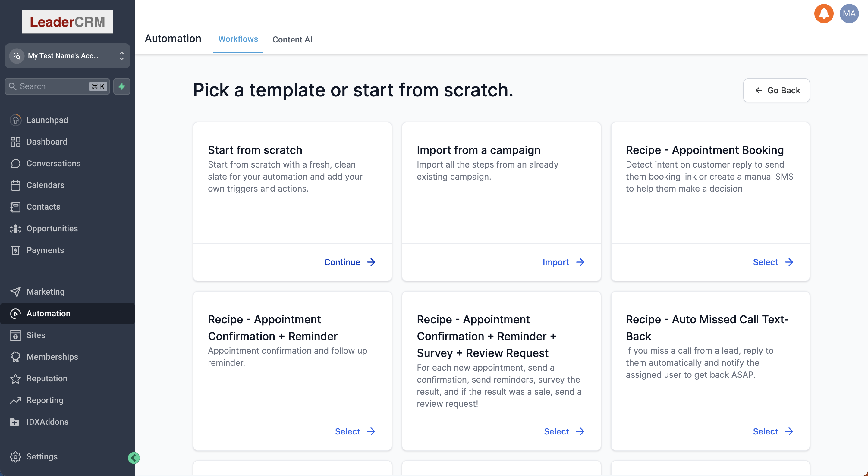The image size is (868, 476).
Task: Go to Conversations in sidebar
Action: pos(53,163)
